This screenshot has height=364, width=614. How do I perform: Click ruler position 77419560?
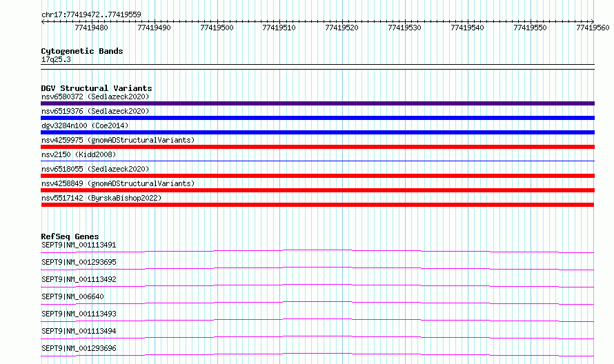pyautogui.click(x=593, y=28)
